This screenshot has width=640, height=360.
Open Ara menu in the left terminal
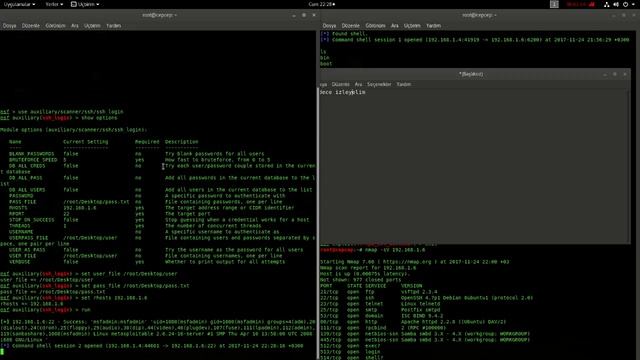(75, 25)
